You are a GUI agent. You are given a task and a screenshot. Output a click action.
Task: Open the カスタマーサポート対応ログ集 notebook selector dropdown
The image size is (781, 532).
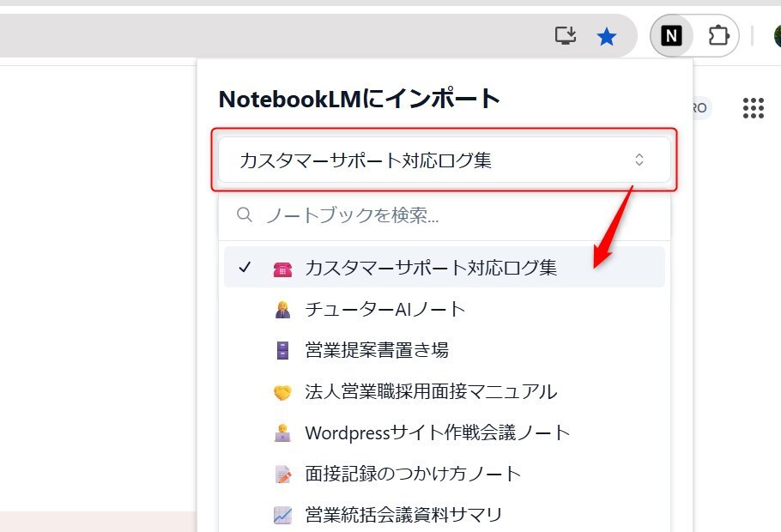(445, 160)
